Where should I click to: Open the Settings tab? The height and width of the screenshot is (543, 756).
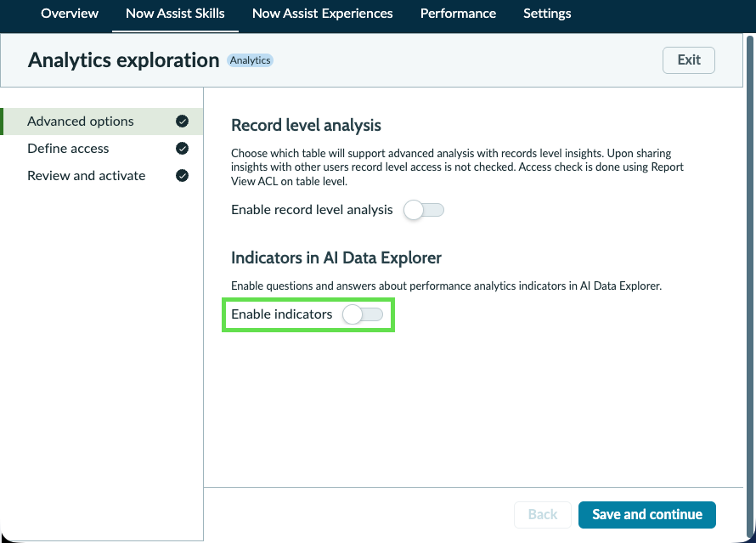point(547,14)
